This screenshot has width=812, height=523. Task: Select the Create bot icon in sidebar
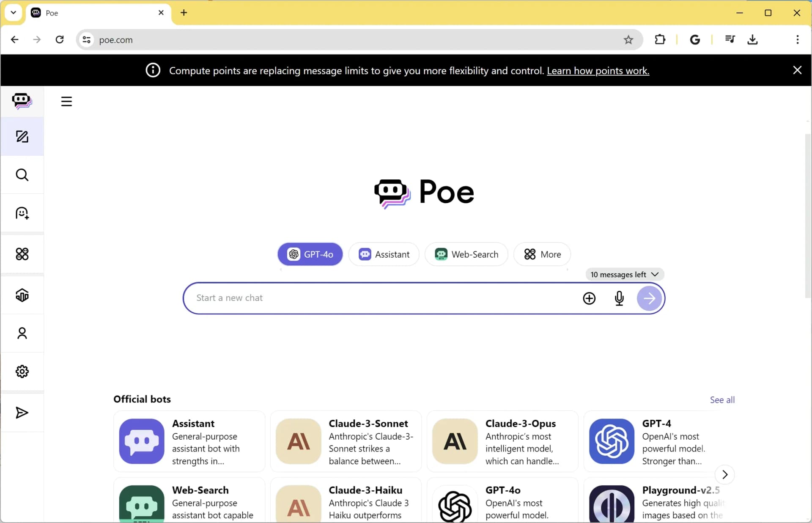click(22, 213)
